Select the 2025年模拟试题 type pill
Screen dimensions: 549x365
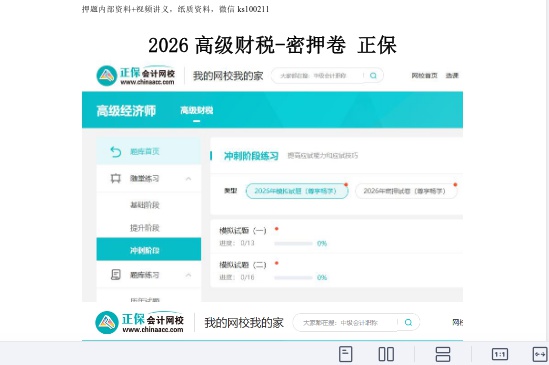click(297, 191)
